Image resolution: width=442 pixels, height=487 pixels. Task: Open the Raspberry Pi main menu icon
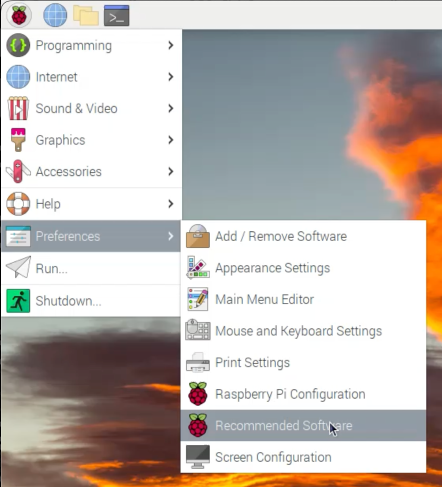click(18, 15)
